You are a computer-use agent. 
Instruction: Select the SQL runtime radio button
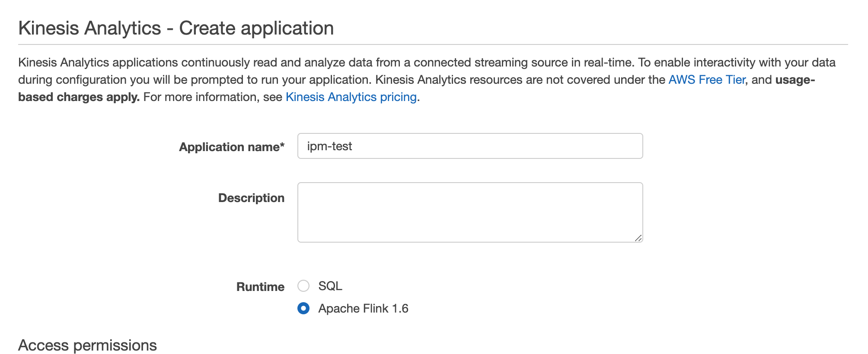[x=303, y=286]
